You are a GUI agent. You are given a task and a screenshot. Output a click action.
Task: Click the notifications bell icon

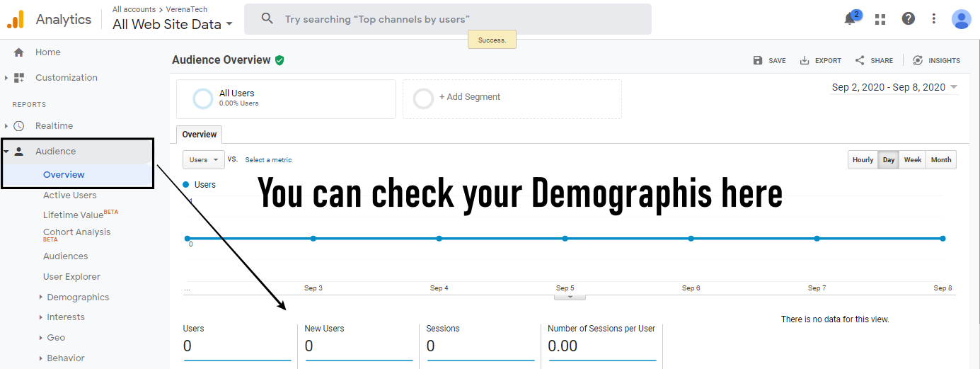pos(850,19)
